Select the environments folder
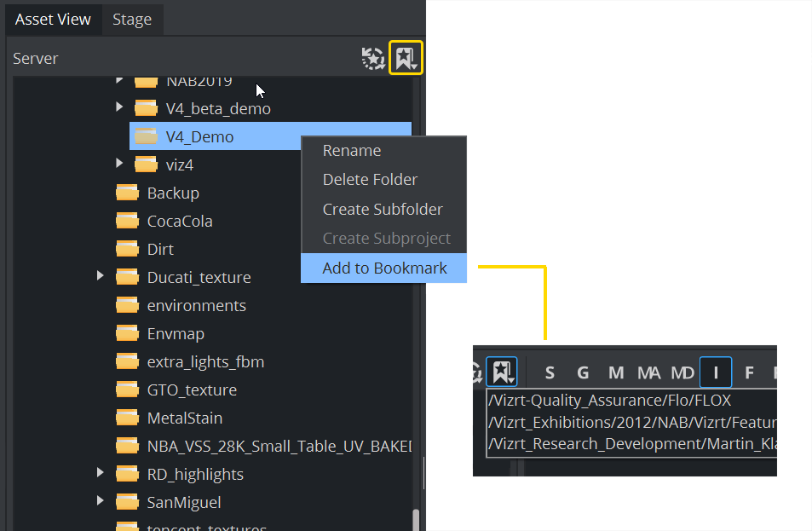 (196, 305)
